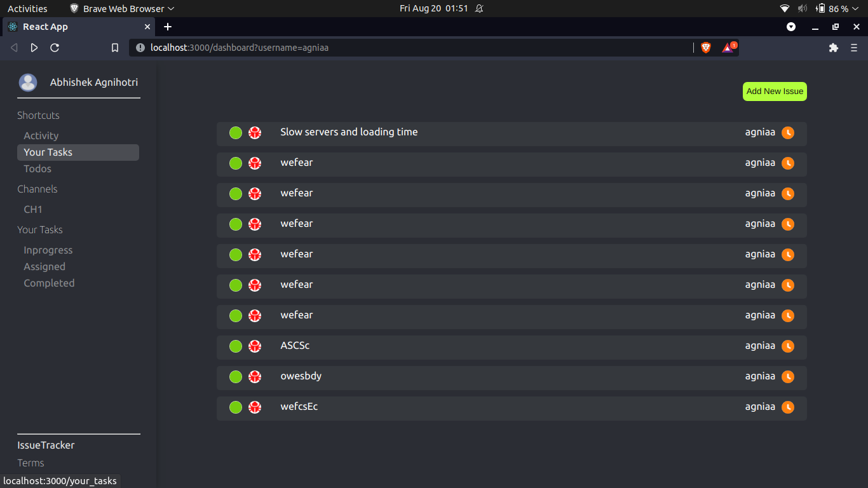Click the bug icon beside owesbdy issue

point(255,377)
